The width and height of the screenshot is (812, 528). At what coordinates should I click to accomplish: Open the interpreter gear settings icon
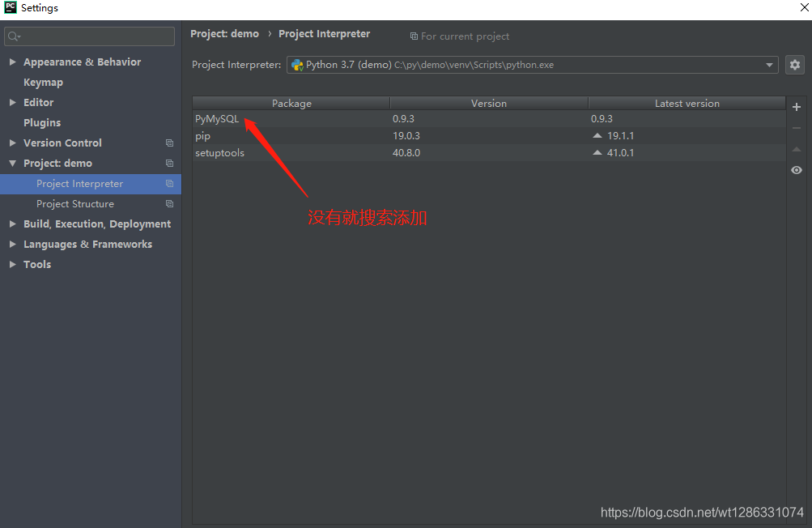point(795,65)
